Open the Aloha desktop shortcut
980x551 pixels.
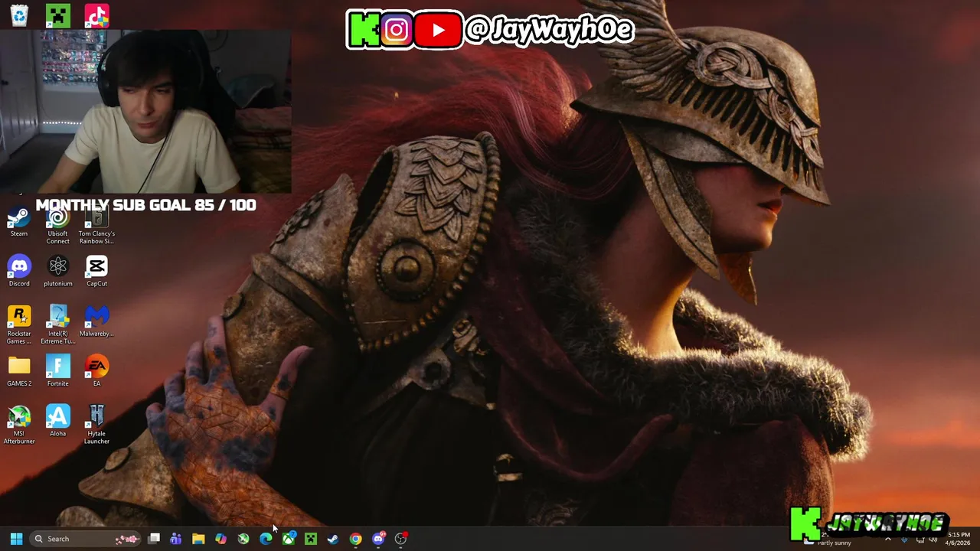pos(58,421)
